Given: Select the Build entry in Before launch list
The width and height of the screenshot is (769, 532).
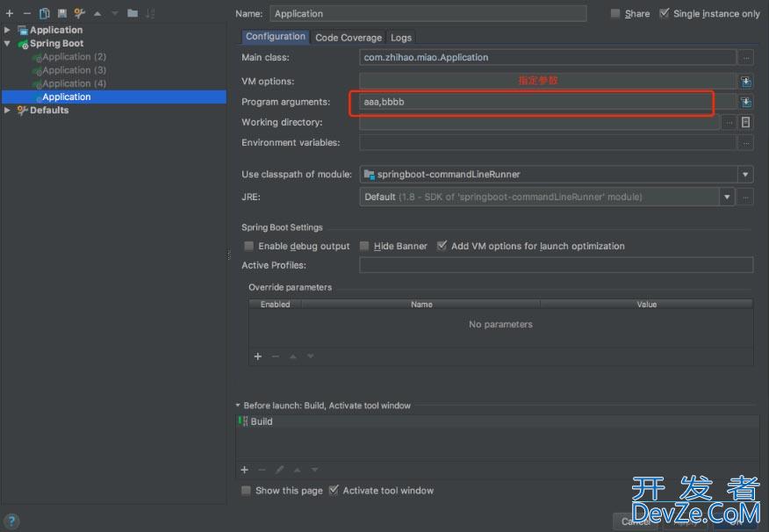Looking at the screenshot, I should click(x=497, y=421).
